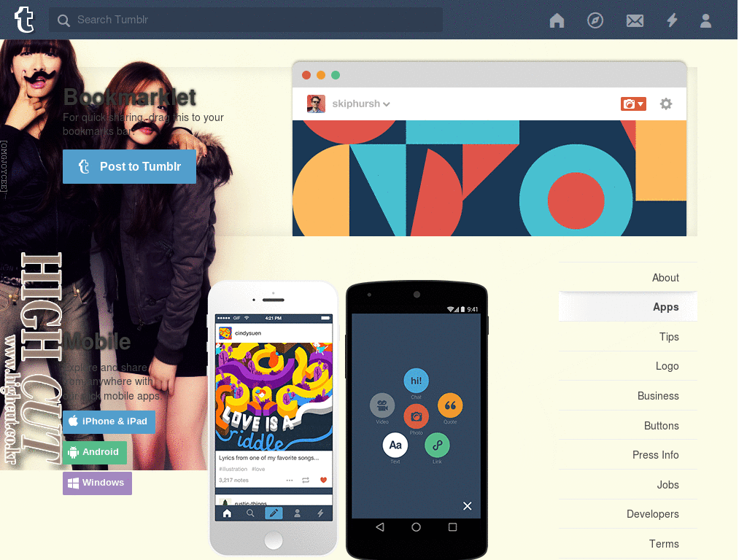Click the iPhone & iPad button

click(x=109, y=421)
